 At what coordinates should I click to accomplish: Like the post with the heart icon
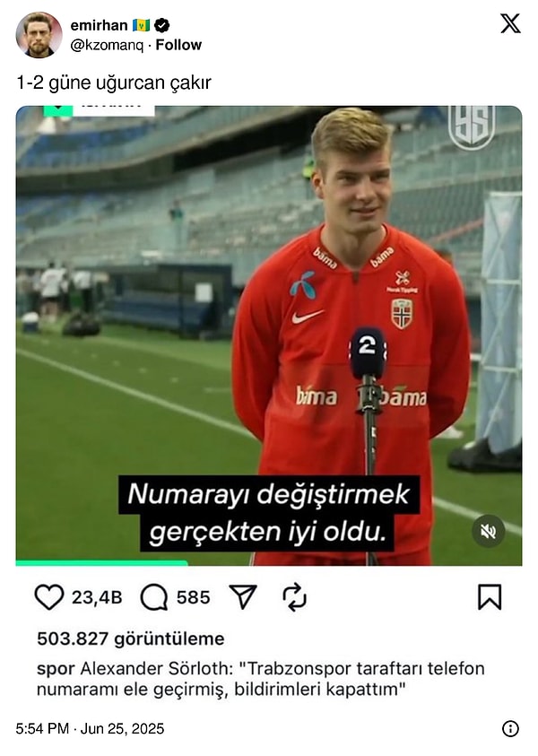coord(49,597)
